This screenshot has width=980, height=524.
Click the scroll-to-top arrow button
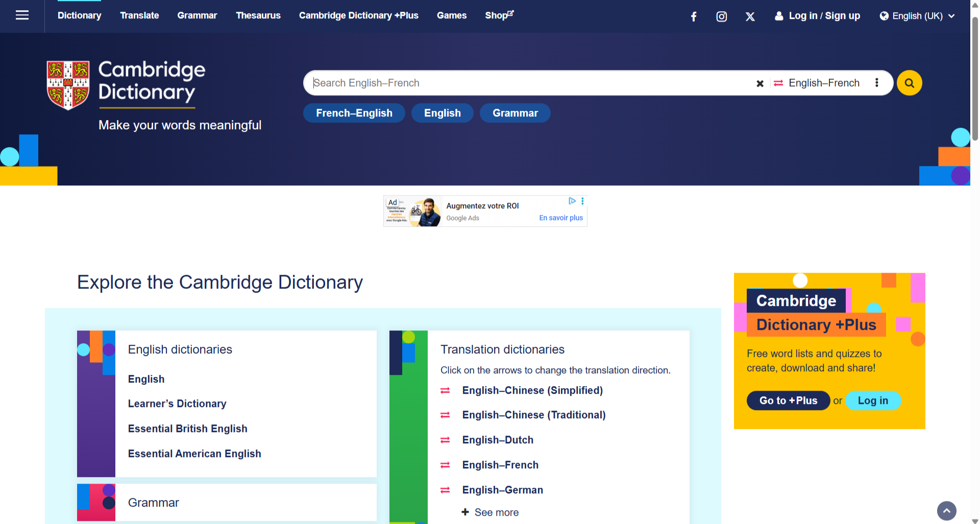click(946, 510)
